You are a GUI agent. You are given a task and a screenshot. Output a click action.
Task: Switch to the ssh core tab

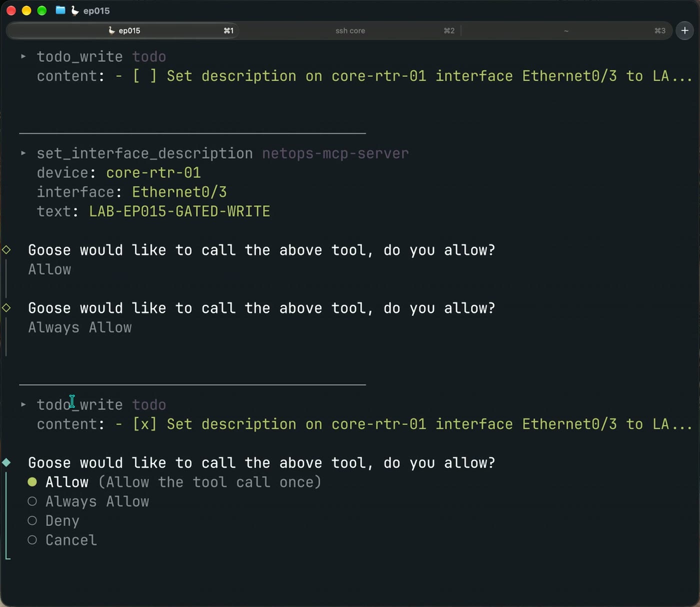pyautogui.click(x=350, y=30)
